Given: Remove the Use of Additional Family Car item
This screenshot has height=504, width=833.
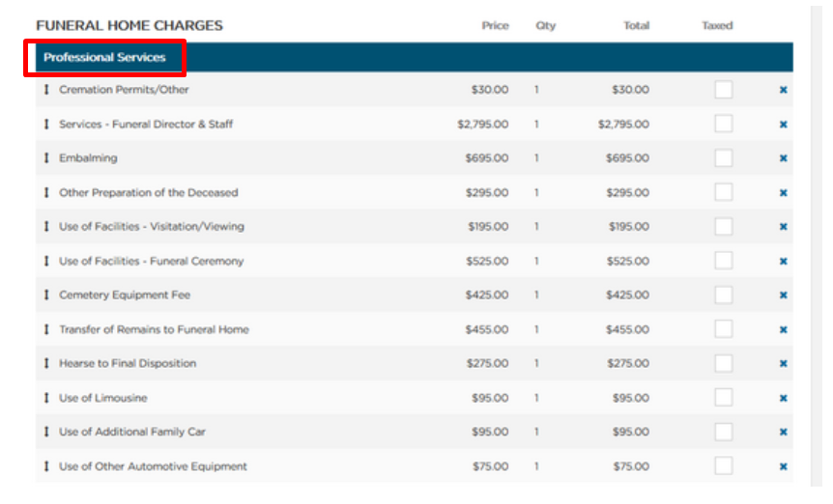Looking at the screenshot, I should point(783,432).
